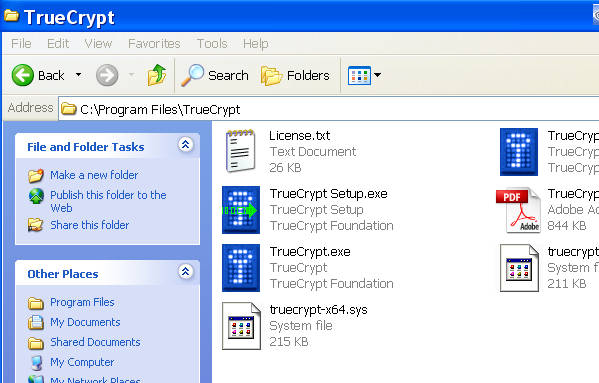Select the TrueCrypt Setup.exe installer icon
The image size is (599, 383).
click(241, 210)
